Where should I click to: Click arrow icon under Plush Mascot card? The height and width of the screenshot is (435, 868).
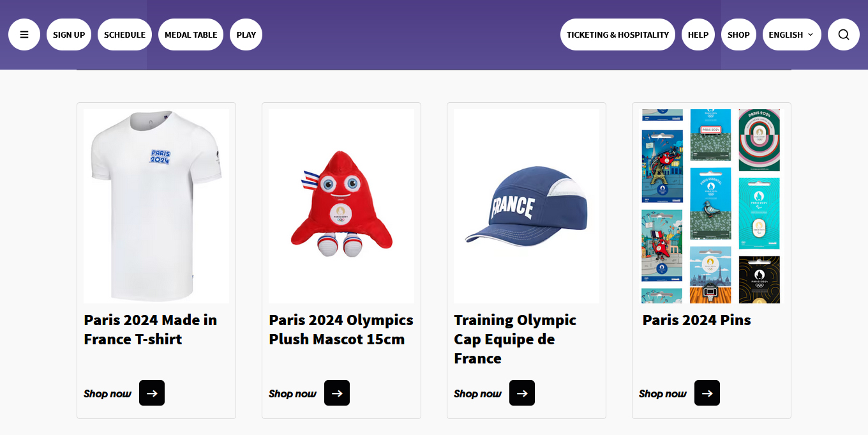point(337,393)
